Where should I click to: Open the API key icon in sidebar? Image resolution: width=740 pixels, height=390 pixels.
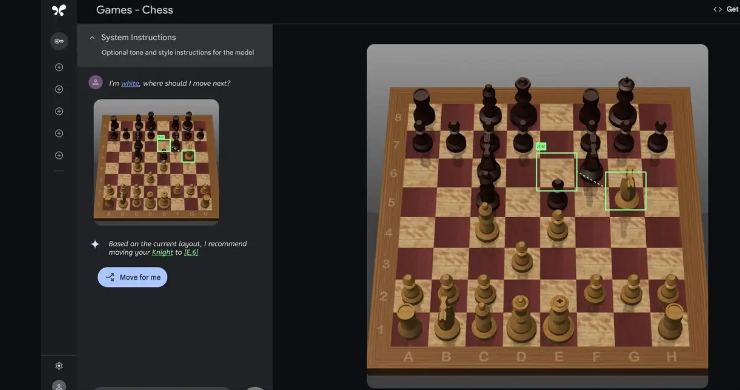coord(59,41)
